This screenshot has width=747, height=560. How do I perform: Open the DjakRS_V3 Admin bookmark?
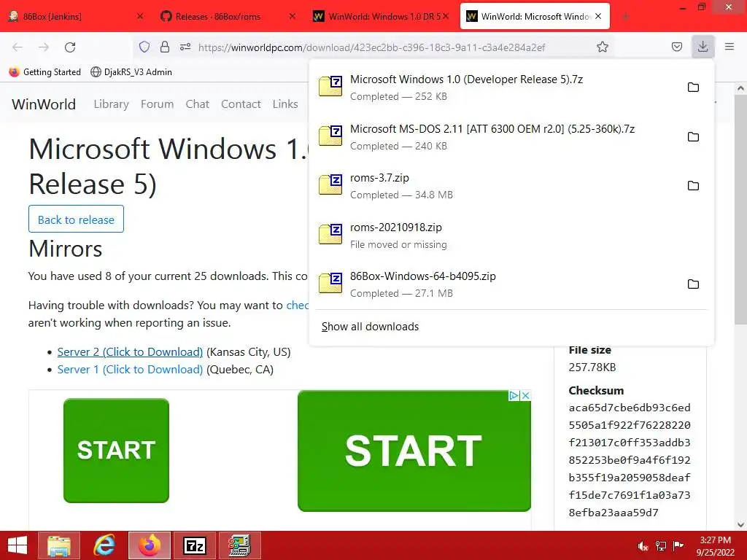[x=131, y=72]
